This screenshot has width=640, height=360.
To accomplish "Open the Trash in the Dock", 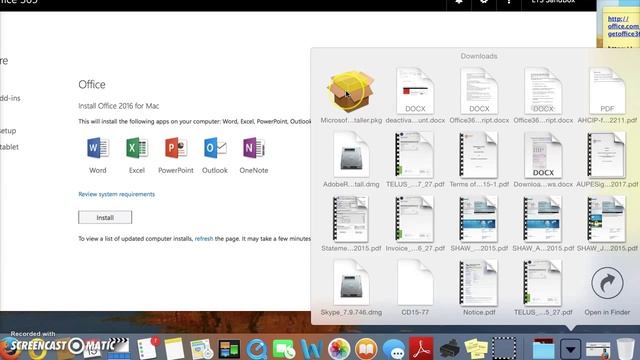I will coord(625,349).
